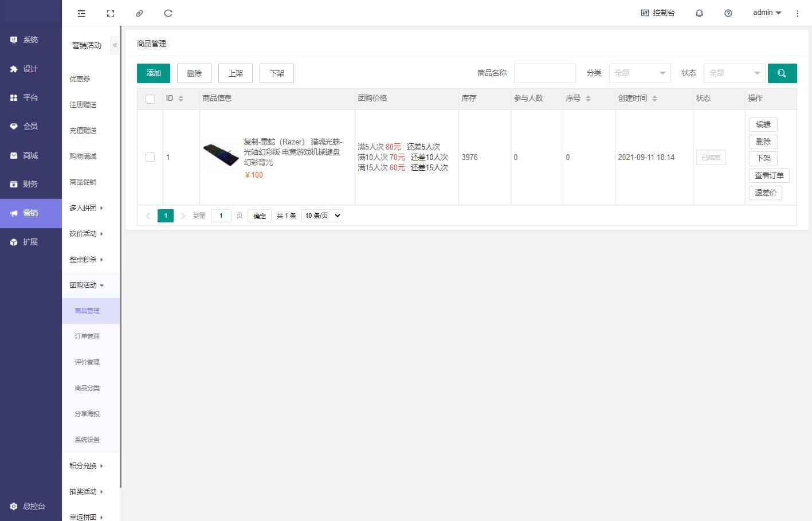812x521 pixels.
Task: Tick the checkbox for product row 1
Action: (x=150, y=157)
